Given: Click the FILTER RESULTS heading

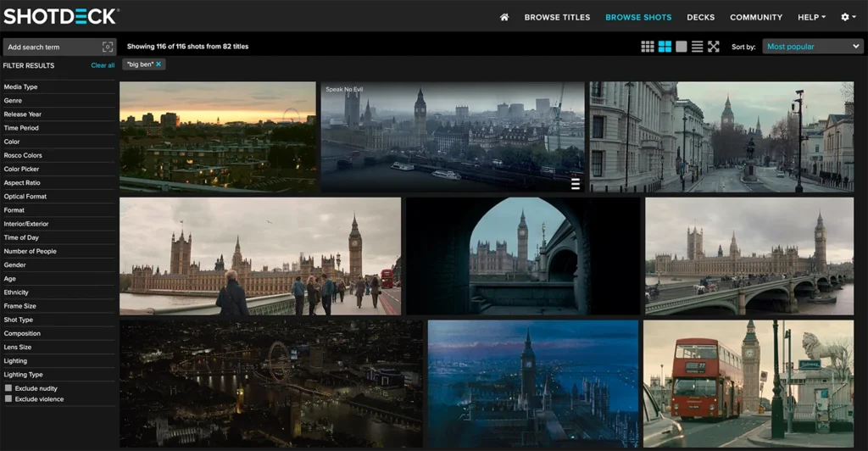Looking at the screenshot, I should pyautogui.click(x=29, y=65).
